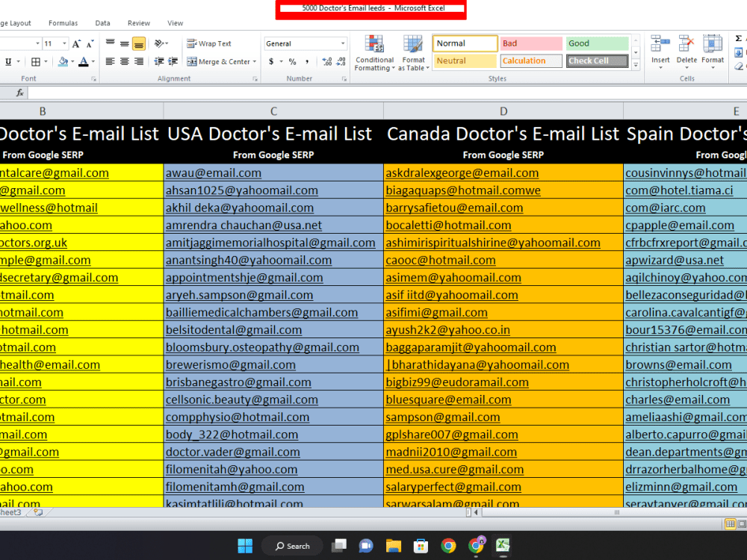This screenshot has width=747, height=560.
Task: Middle align cell contents
Action: coord(124,43)
